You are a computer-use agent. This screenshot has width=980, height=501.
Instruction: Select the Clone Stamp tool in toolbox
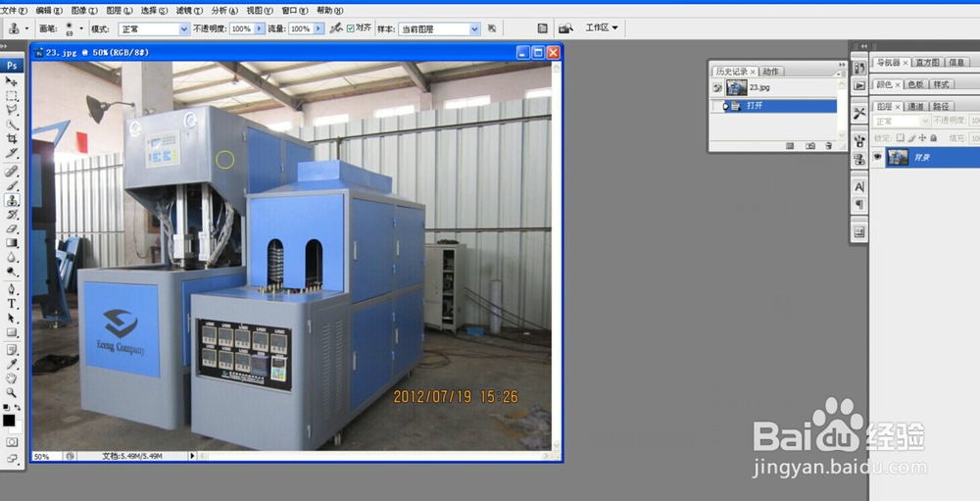[x=11, y=200]
